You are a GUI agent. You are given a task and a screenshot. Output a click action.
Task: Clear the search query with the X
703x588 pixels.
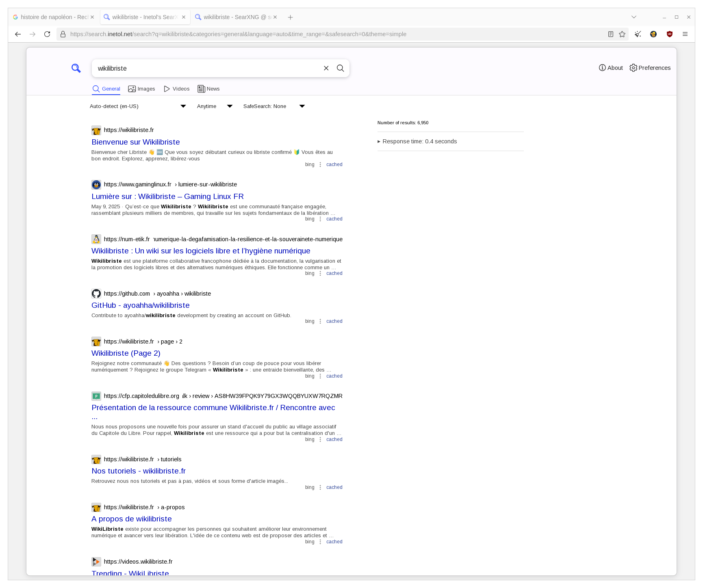tap(326, 68)
